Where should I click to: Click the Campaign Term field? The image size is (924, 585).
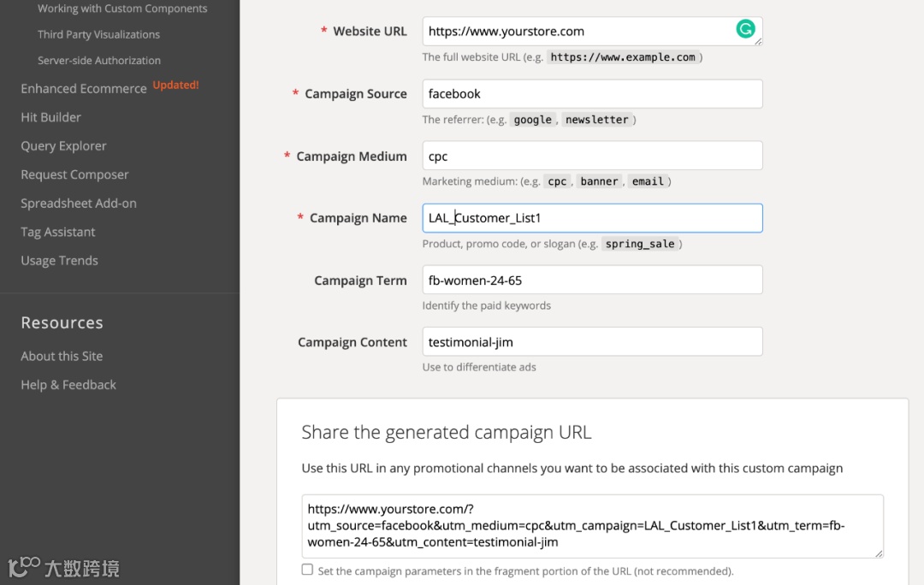click(x=592, y=280)
